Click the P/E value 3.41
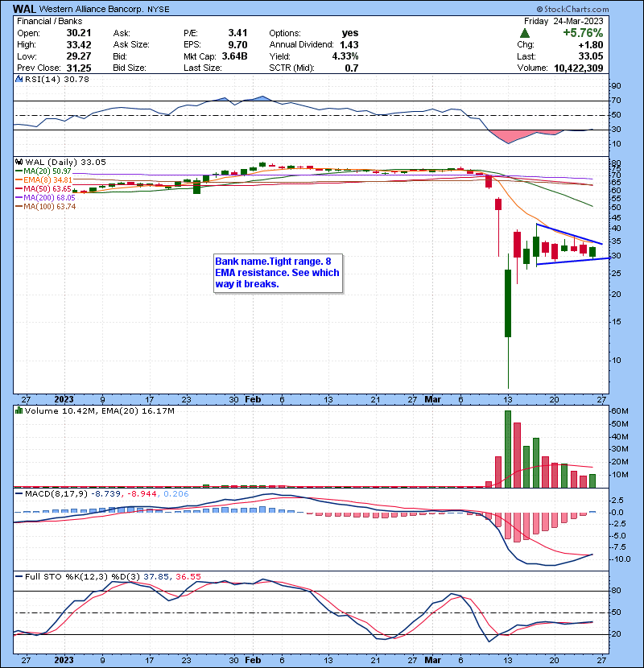Screen dimensions: 644x668 pos(237,33)
